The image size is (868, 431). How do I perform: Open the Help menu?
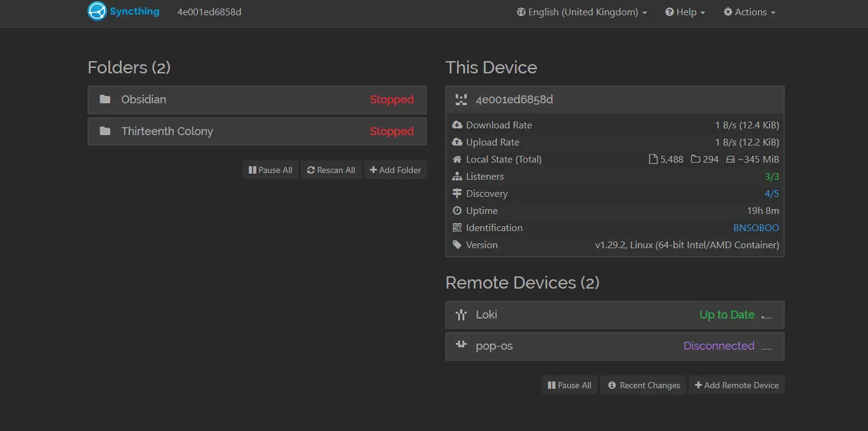tap(685, 12)
